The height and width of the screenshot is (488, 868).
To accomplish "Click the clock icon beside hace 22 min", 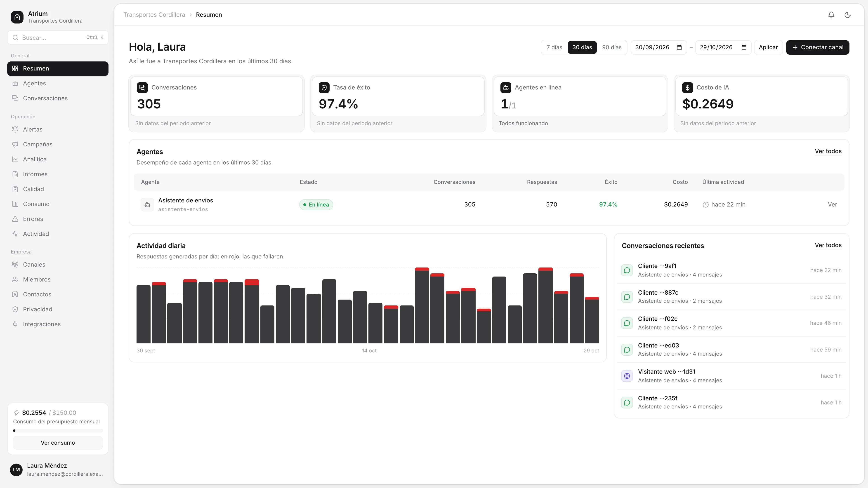I will click(705, 205).
